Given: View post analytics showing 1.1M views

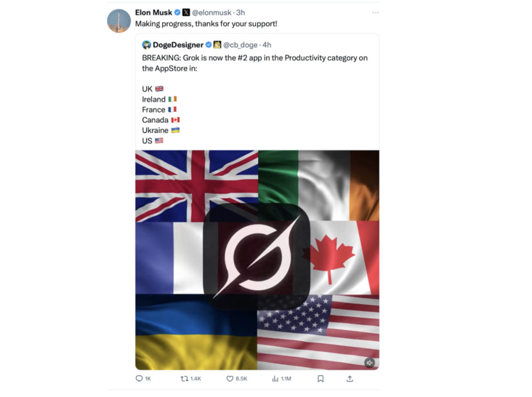Looking at the screenshot, I should [276, 379].
